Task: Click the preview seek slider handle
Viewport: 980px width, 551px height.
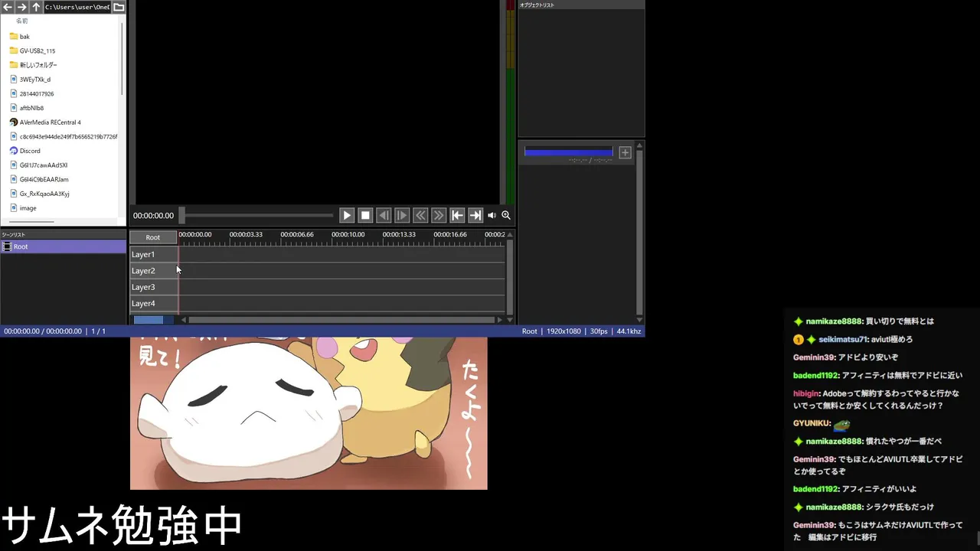Action: click(182, 216)
